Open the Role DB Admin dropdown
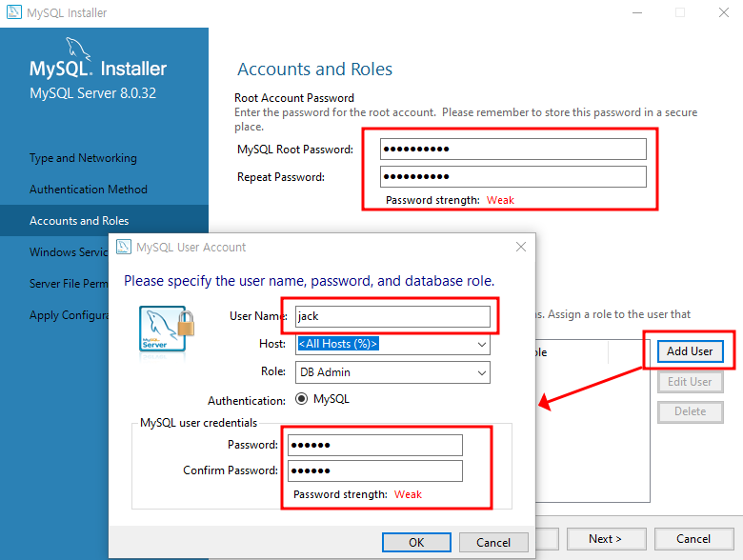The width and height of the screenshot is (743, 560). click(481, 372)
